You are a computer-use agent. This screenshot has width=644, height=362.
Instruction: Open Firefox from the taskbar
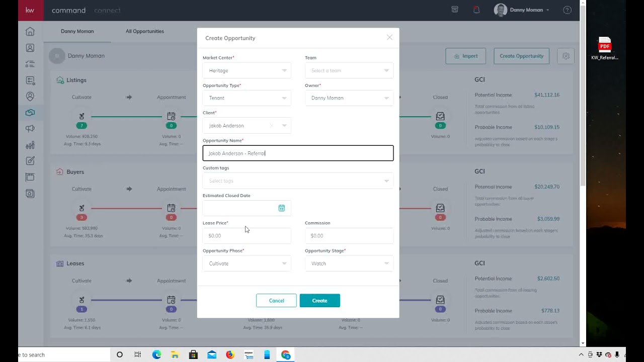[x=230, y=354]
